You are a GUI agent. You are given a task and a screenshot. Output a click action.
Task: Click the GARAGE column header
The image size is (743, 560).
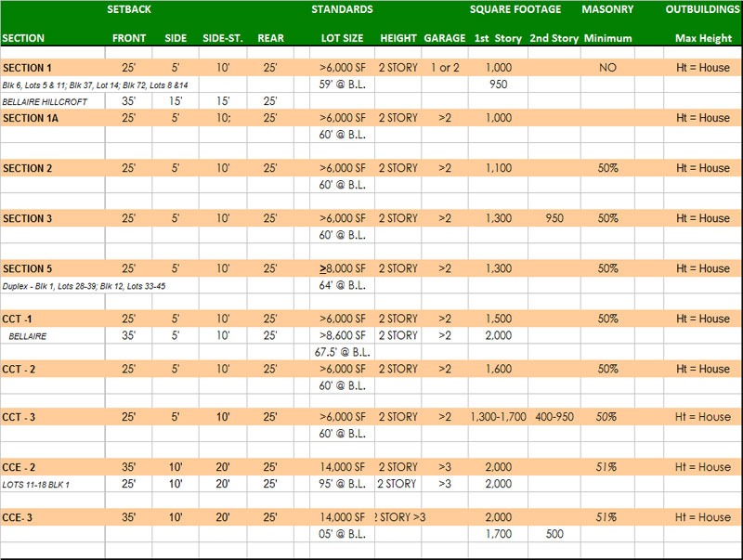coord(445,38)
